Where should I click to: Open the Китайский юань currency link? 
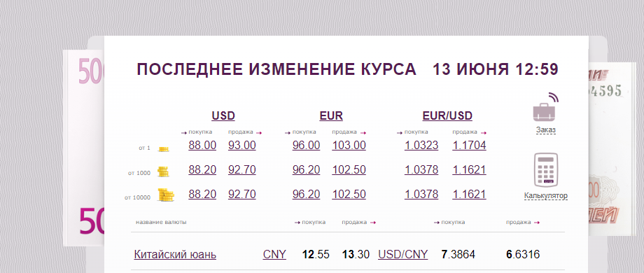pos(175,255)
